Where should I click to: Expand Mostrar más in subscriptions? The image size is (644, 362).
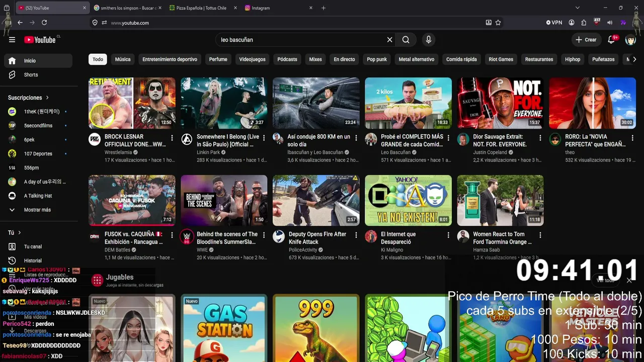[38, 210]
